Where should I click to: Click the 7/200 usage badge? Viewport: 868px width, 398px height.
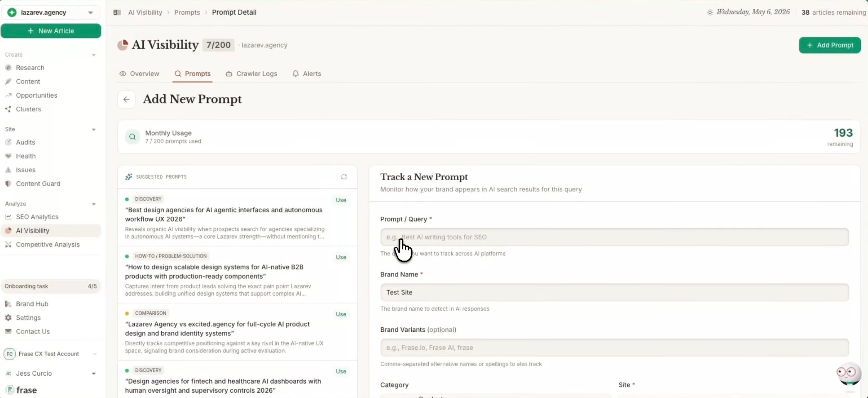219,45
